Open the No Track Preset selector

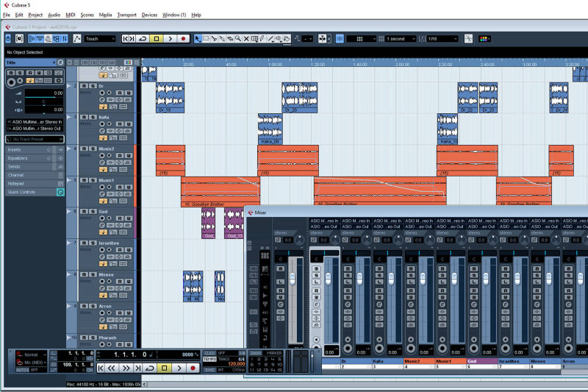coord(34,138)
